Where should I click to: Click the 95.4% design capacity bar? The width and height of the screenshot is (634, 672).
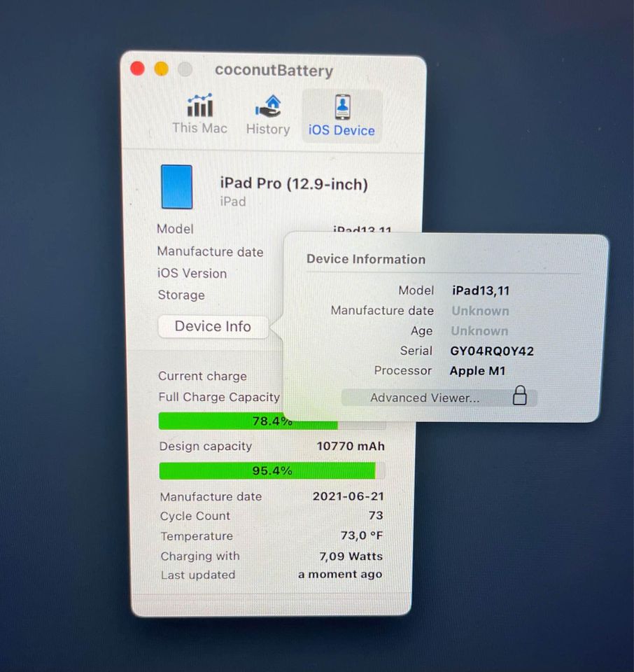272,470
